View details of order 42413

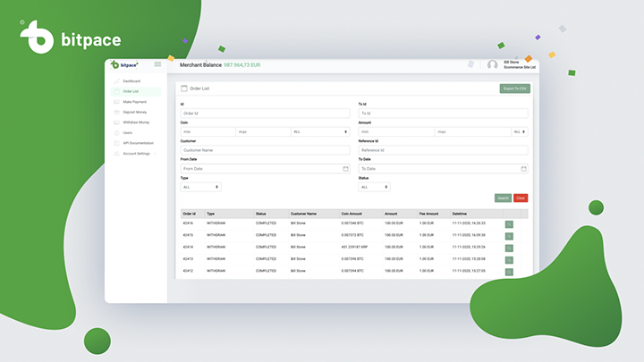(x=509, y=260)
